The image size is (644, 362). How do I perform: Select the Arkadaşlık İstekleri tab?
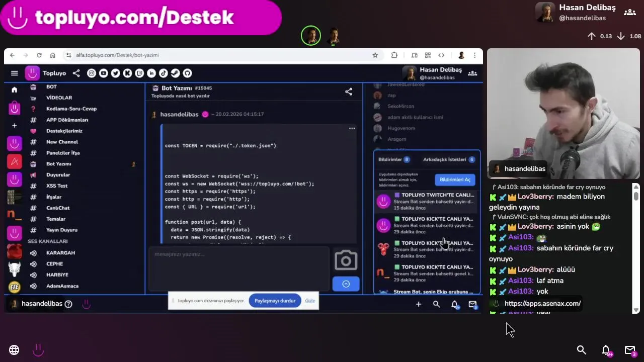pos(449,159)
